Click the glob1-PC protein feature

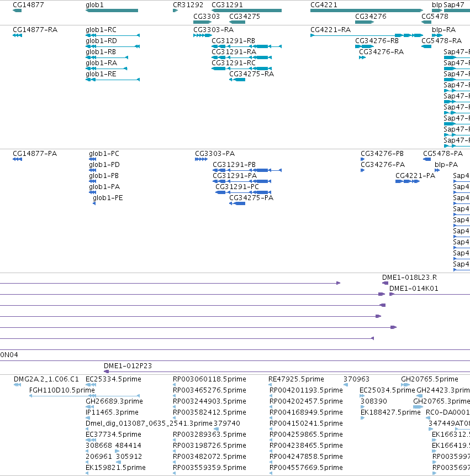pyautogui.click(x=92, y=159)
